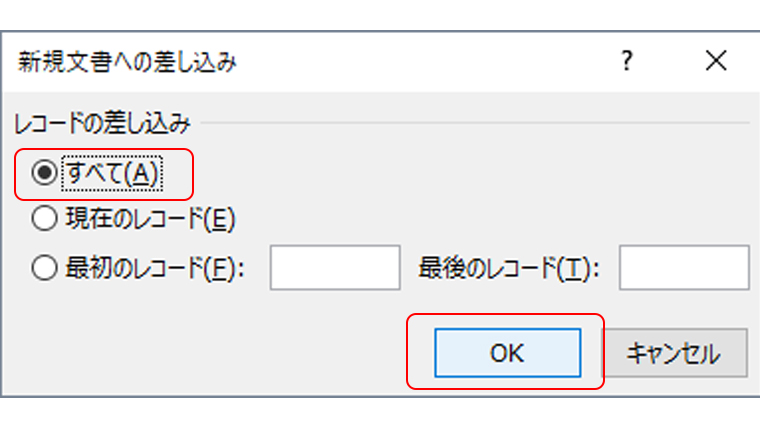Click the レコードの差し込み group heading
This screenshot has width=760, height=428.
click(101, 124)
